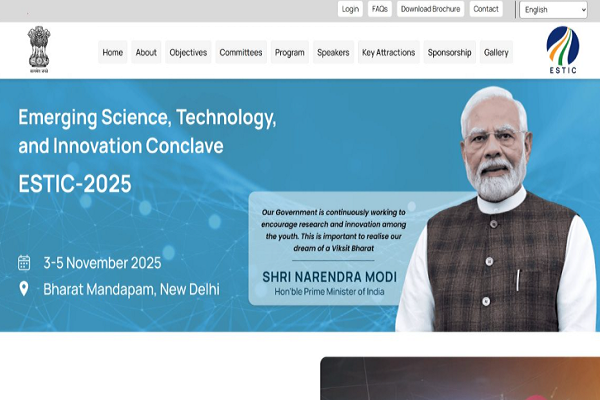Open the FAQs page
Image resolution: width=600 pixels, height=400 pixels.
(x=380, y=9)
